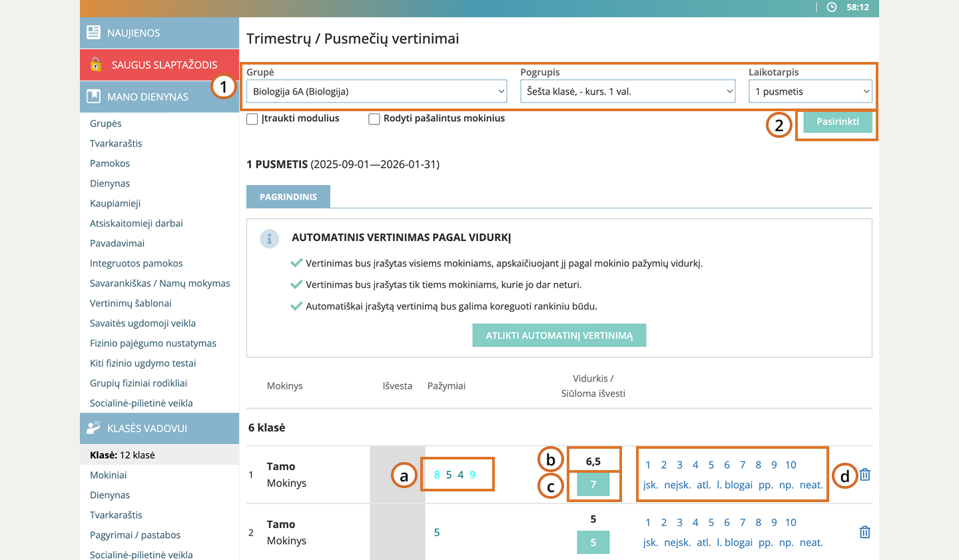Screen dimensions: 959x560
Task: Click the padlock icon for Saugus slaptažodis
Action: click(96, 65)
